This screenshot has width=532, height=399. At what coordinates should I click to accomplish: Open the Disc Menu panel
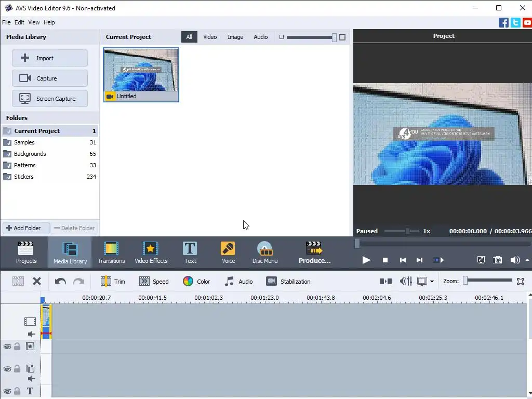click(264, 252)
